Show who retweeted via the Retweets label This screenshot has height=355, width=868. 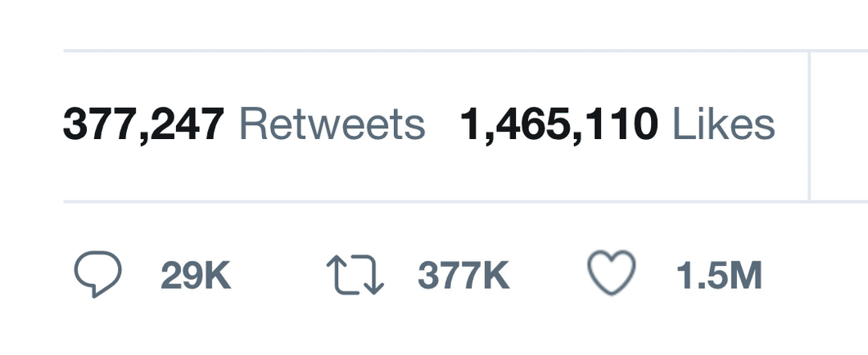click(332, 125)
